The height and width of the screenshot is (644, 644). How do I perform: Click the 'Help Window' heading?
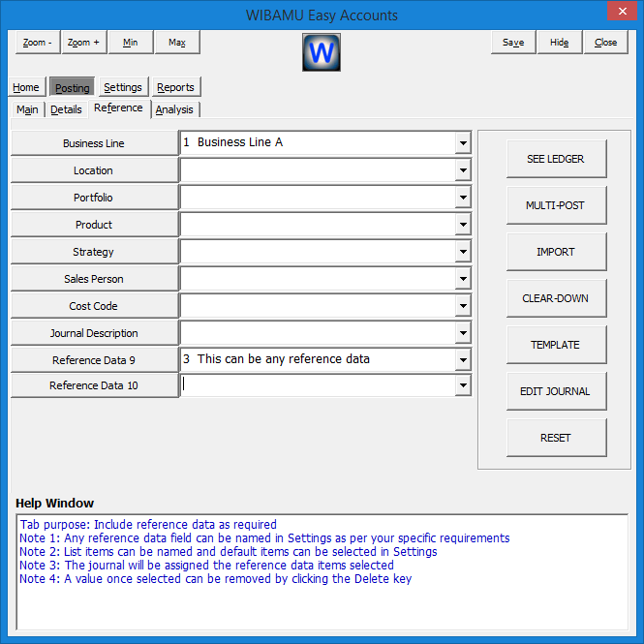[54, 504]
